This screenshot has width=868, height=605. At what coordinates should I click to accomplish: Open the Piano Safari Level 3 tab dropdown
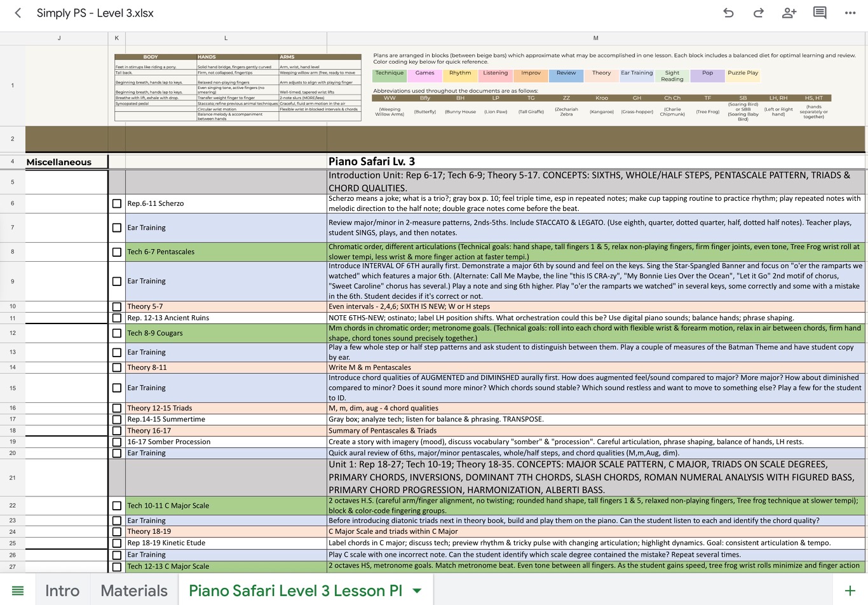[417, 591]
